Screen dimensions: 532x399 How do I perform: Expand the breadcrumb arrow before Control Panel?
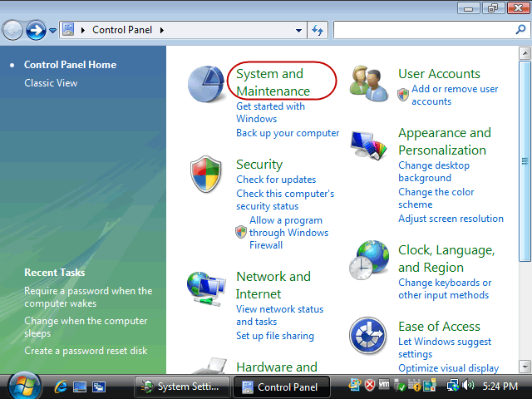(83, 30)
